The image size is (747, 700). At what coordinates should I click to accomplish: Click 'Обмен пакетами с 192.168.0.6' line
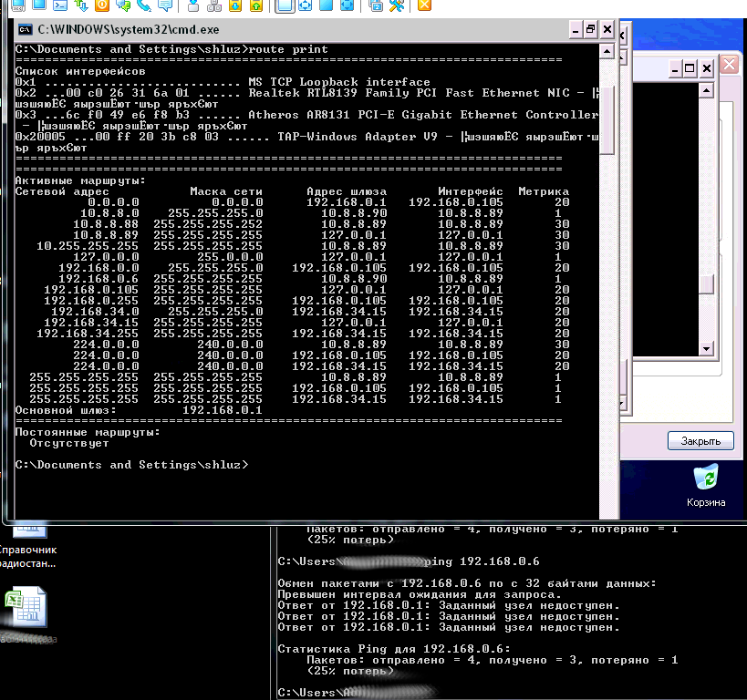point(467,584)
